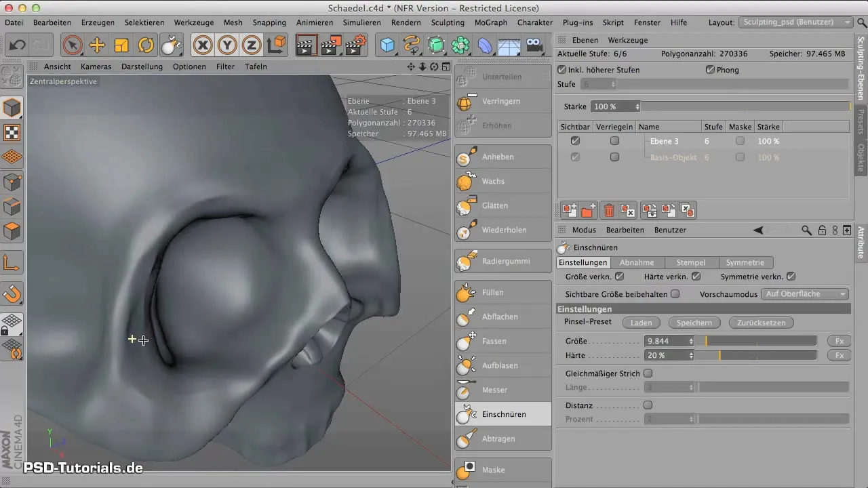
Task: Click the Undo arrow icon
Action: point(18,45)
